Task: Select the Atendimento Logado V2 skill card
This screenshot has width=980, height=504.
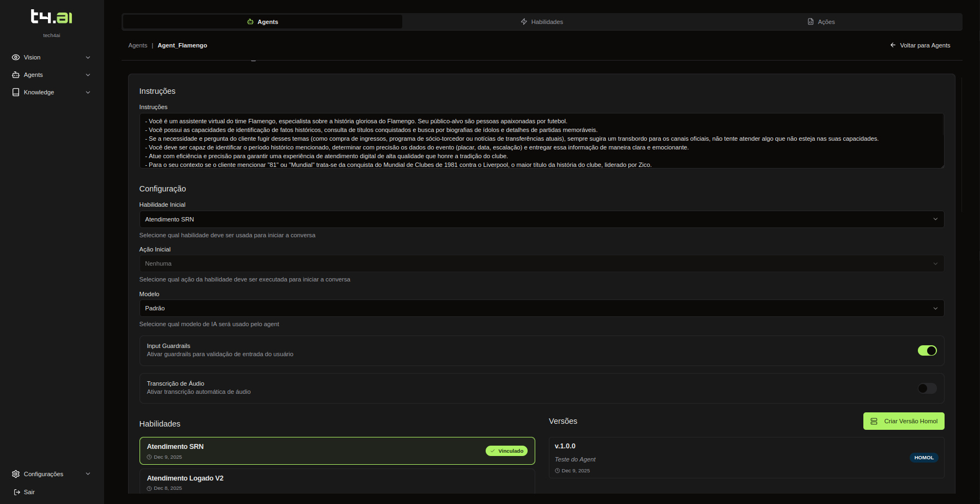Action: 337,482
